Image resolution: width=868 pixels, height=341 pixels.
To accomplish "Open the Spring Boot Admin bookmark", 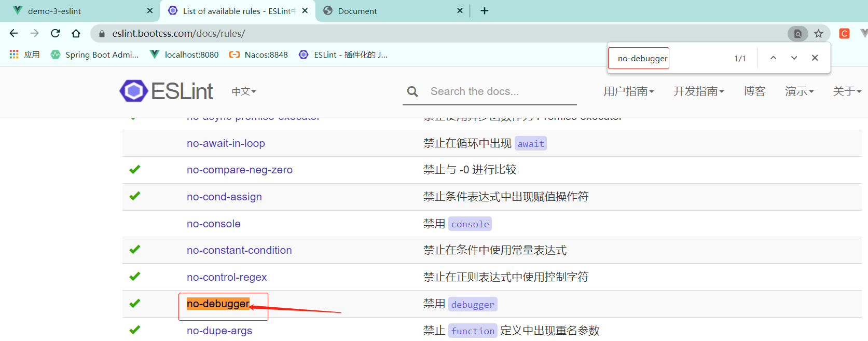I will point(94,54).
